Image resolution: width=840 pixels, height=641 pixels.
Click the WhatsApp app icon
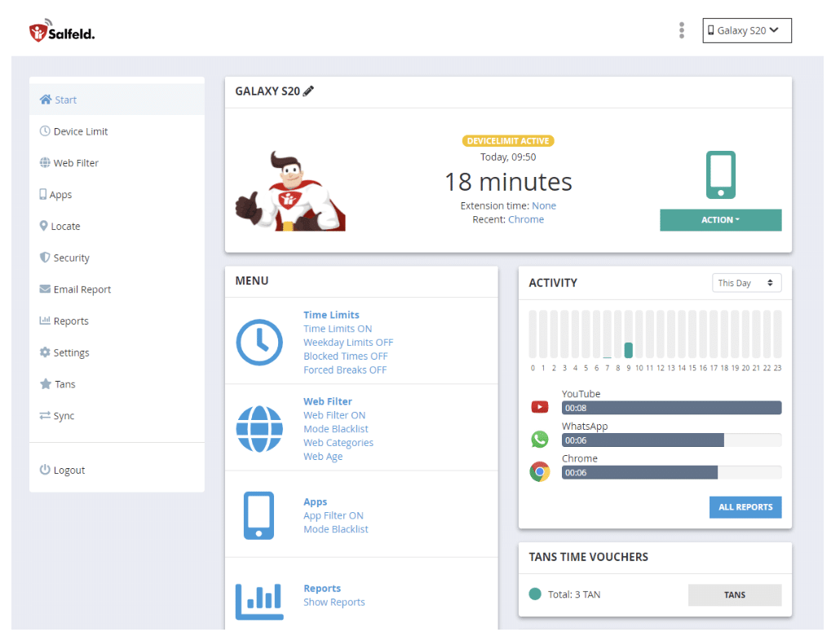[540, 440]
